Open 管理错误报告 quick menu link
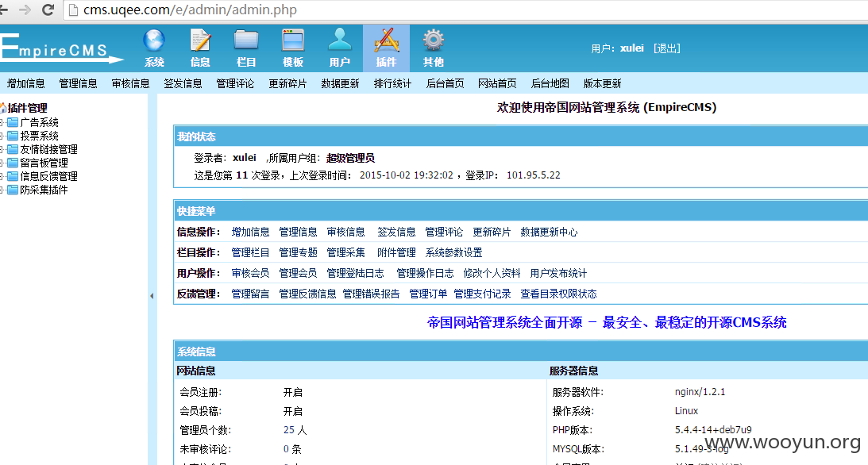Image resolution: width=868 pixels, height=465 pixels. 371,294
